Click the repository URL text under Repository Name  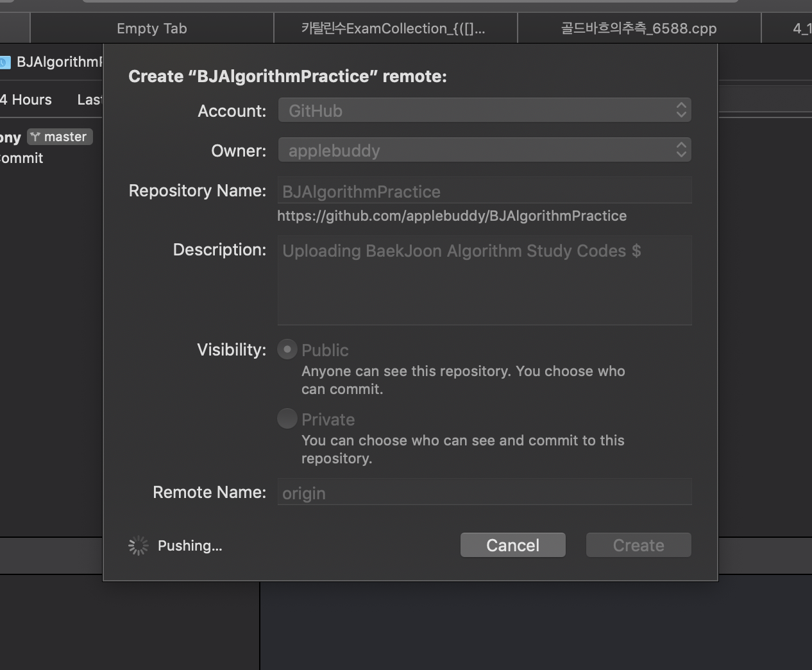(452, 216)
